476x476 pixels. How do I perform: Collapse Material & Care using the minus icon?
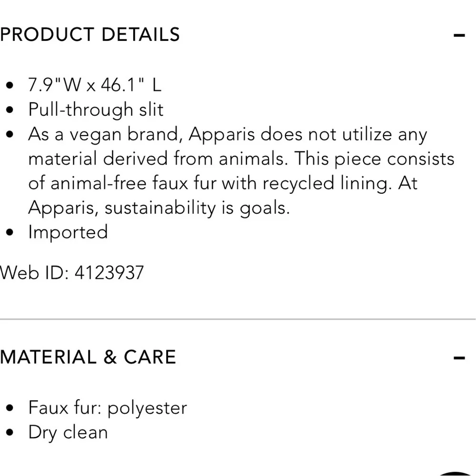click(x=459, y=358)
